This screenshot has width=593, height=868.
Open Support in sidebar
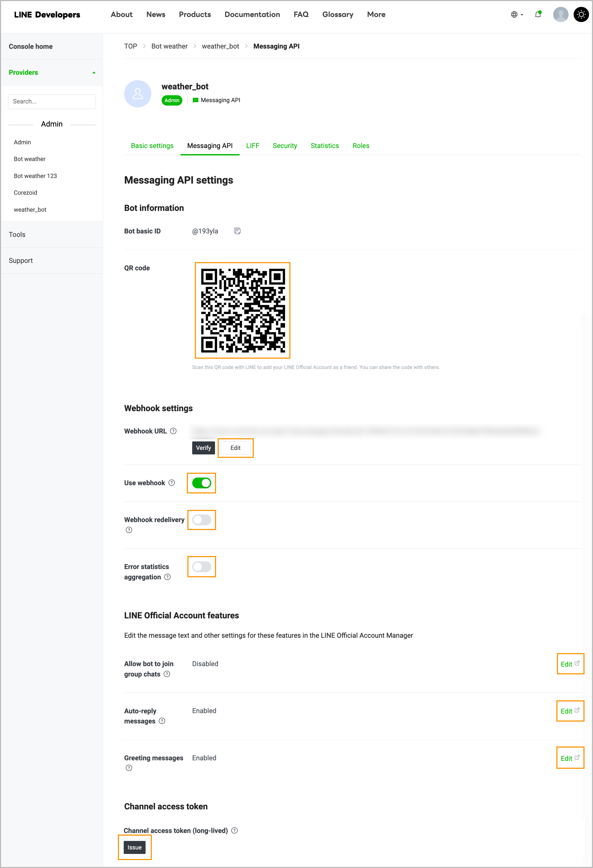[52, 261]
